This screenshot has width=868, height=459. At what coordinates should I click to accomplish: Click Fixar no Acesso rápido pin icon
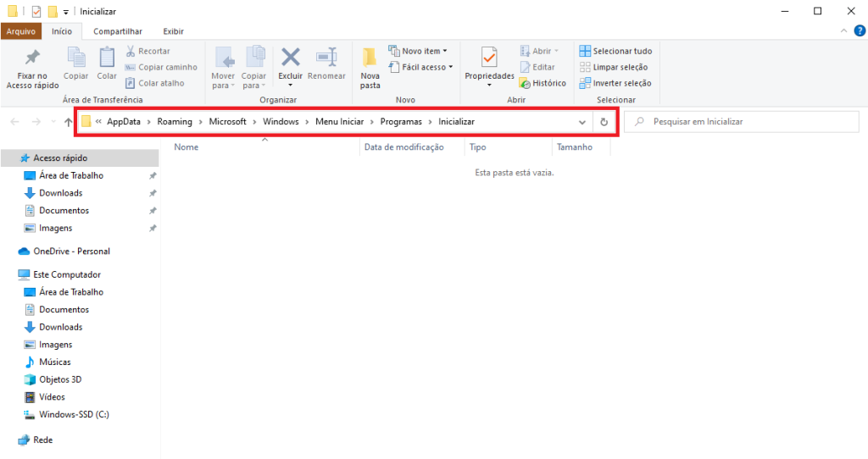[32, 57]
